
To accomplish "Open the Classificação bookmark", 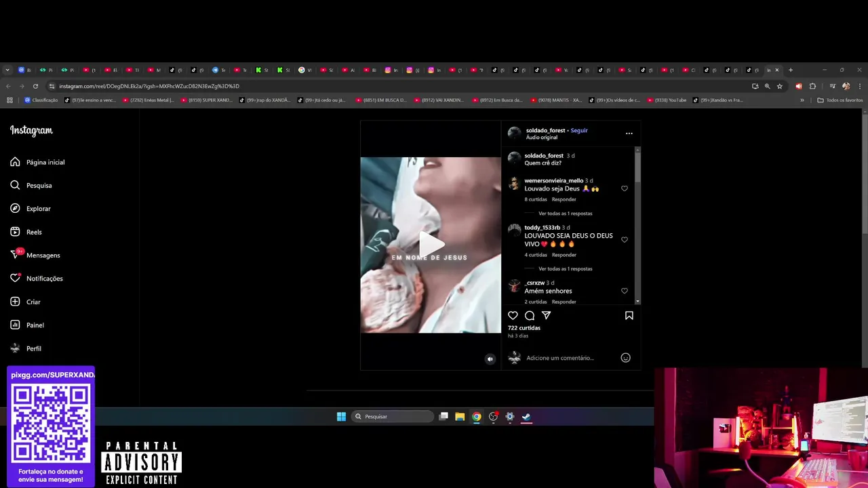I will point(41,100).
